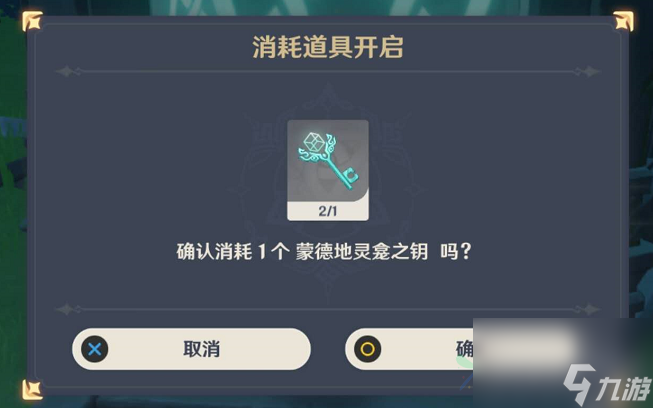
Task: Click the lower divider's right diamond ornament
Action: pyautogui.click(x=588, y=309)
